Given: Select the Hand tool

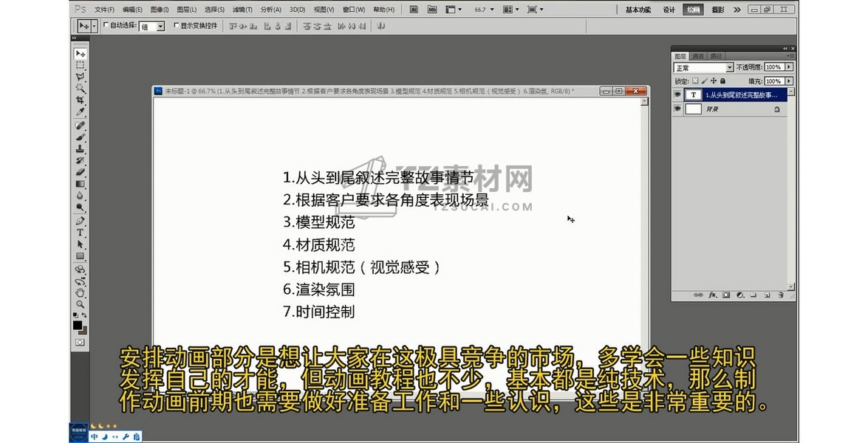Looking at the screenshot, I should click(x=81, y=292).
